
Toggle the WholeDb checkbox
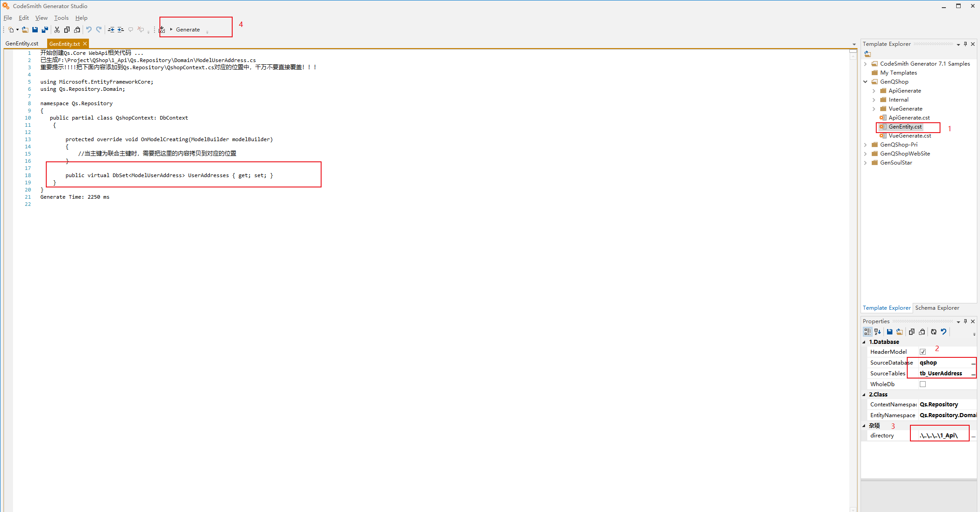pyautogui.click(x=923, y=384)
